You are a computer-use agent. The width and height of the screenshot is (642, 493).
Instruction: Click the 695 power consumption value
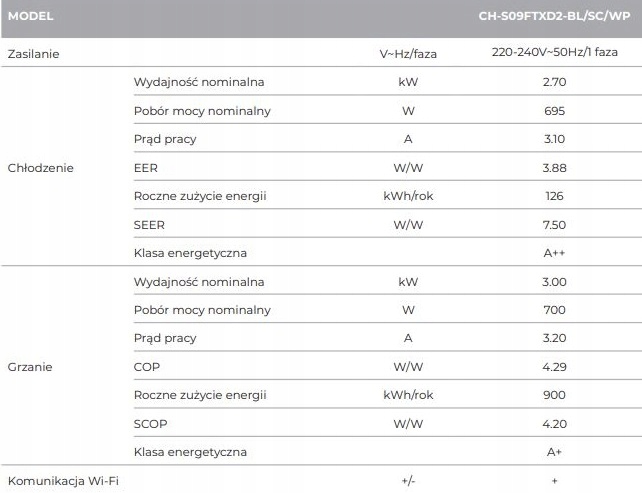coord(554,110)
